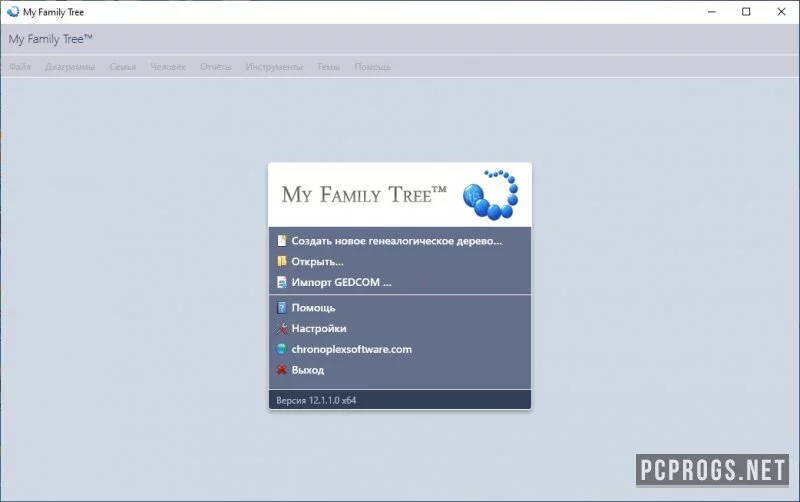Open the Помощь menu in menu bar
Screen dimensions: 800x502
click(x=372, y=67)
